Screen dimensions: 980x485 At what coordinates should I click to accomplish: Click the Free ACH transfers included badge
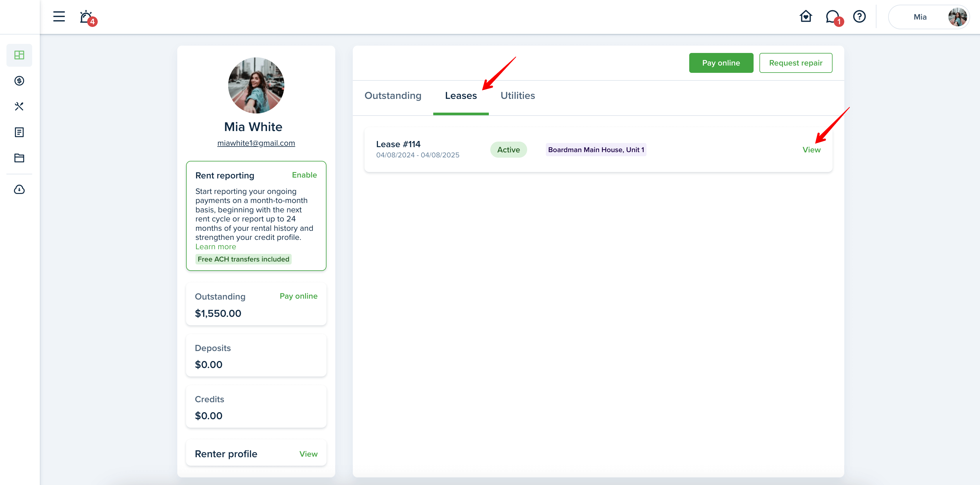(x=243, y=259)
